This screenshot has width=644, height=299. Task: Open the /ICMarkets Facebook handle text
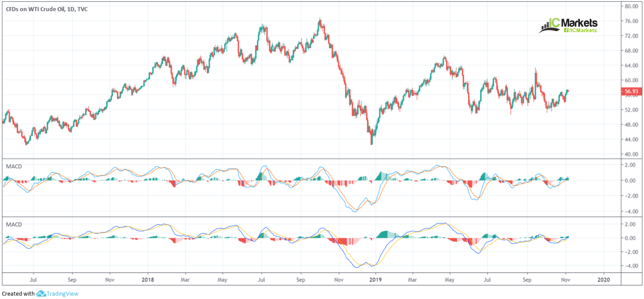(x=583, y=30)
